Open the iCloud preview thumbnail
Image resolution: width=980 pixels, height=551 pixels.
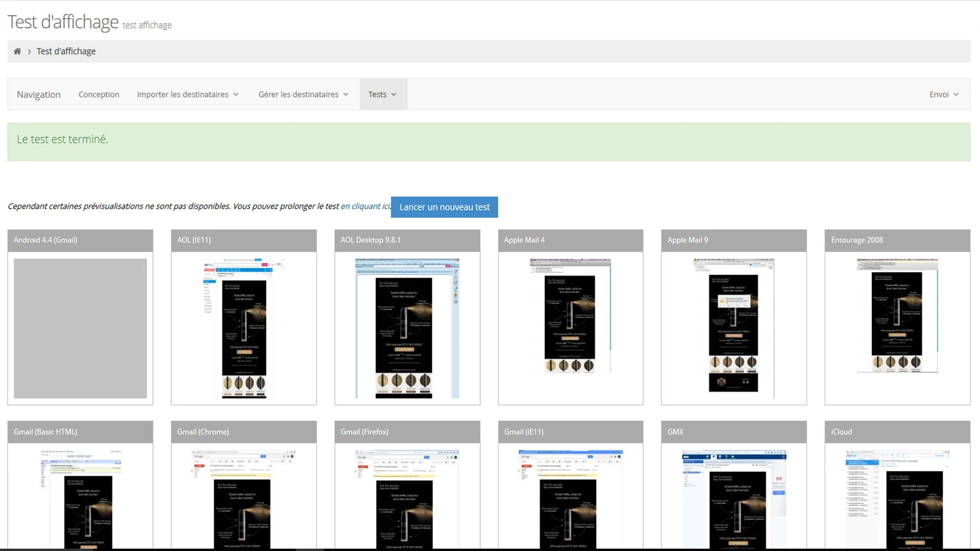[x=897, y=497]
